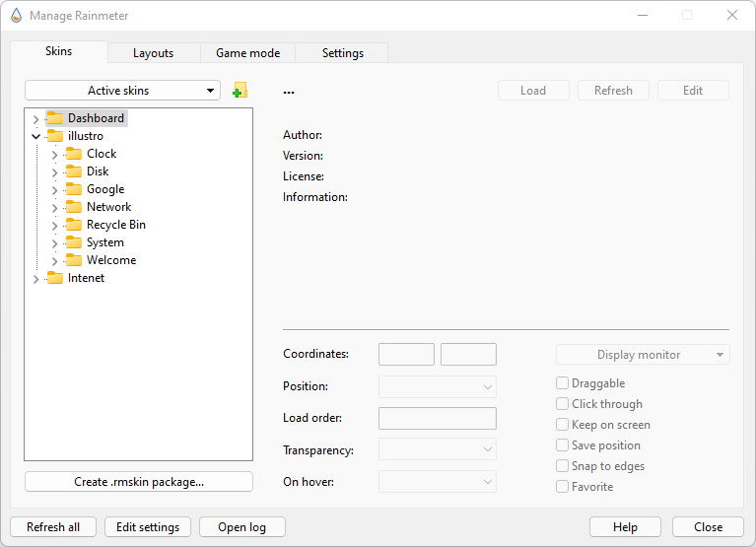756x547 pixels.
Task: Open the Transparency combo box
Action: (438, 449)
